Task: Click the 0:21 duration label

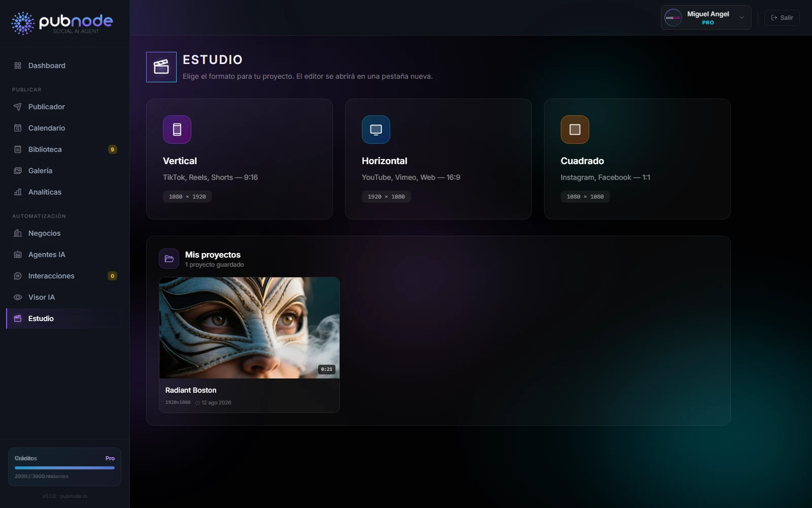Action: 327,369
